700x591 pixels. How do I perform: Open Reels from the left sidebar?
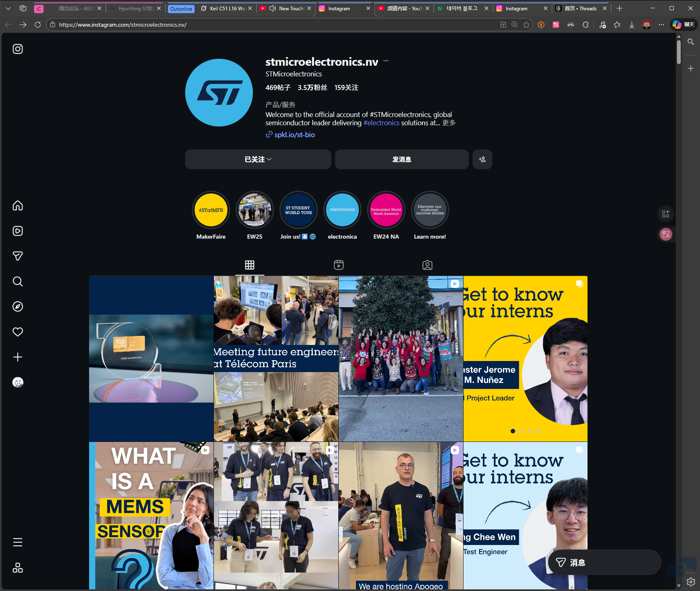[18, 231]
